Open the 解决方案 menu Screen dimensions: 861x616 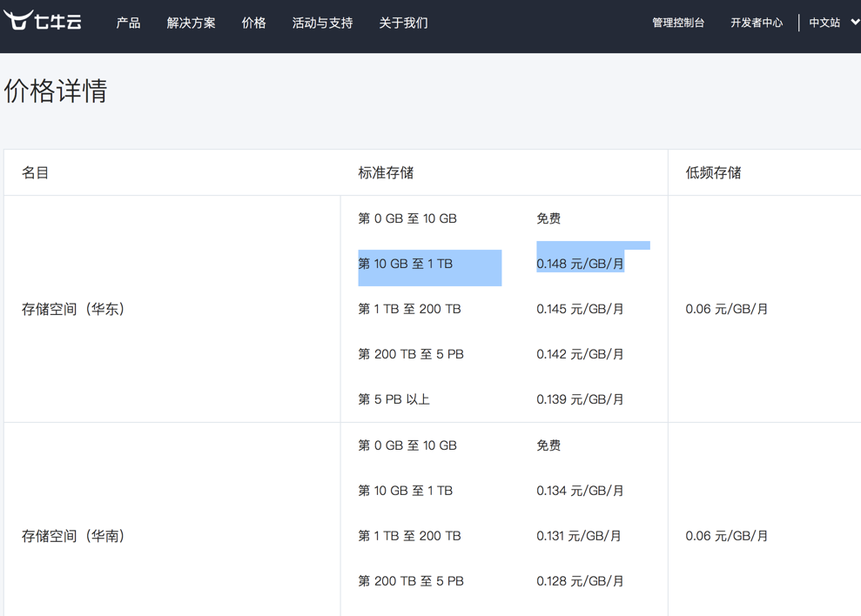point(191,23)
